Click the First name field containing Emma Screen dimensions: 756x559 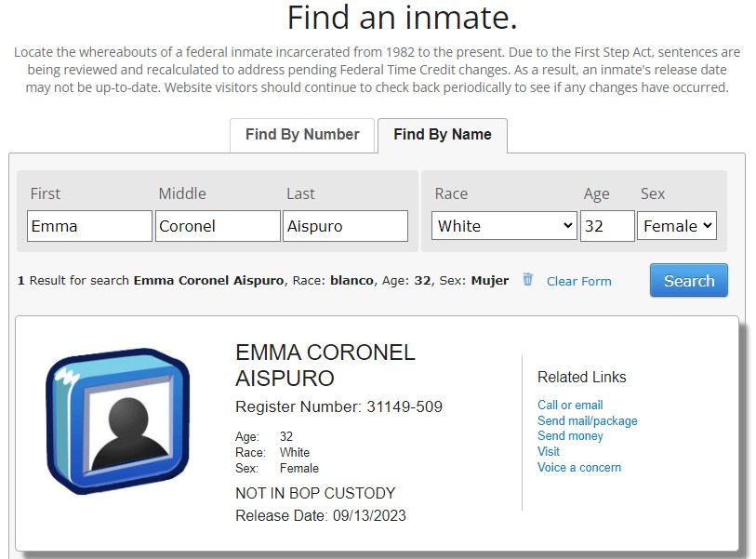[89, 226]
